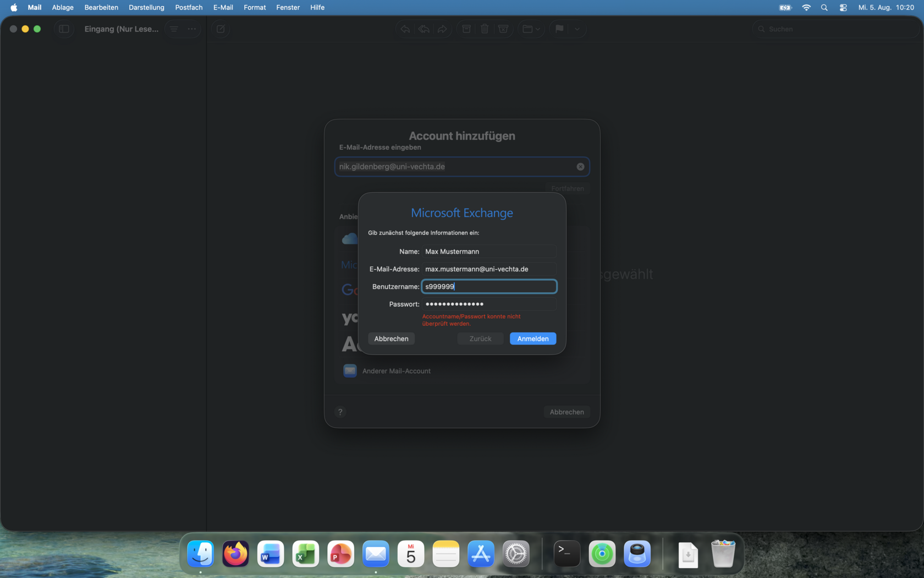The height and width of the screenshot is (578, 924).
Task: Launch Microsoft Excel from the Dock
Action: [306, 554]
